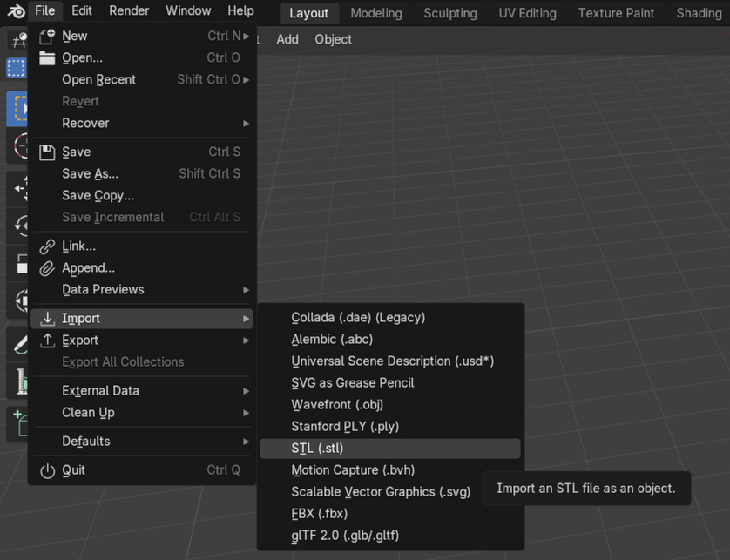
Task: Choose the Measure ruler tool
Action: 16,381
